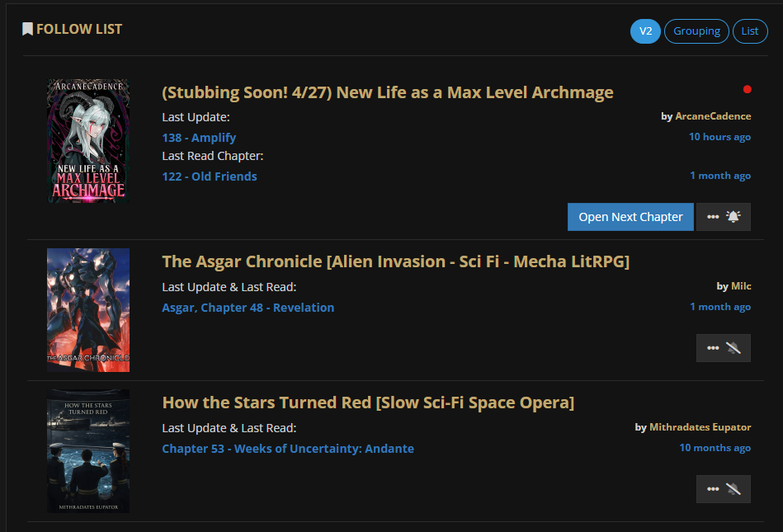Switch to the List view tab

pyautogui.click(x=749, y=31)
